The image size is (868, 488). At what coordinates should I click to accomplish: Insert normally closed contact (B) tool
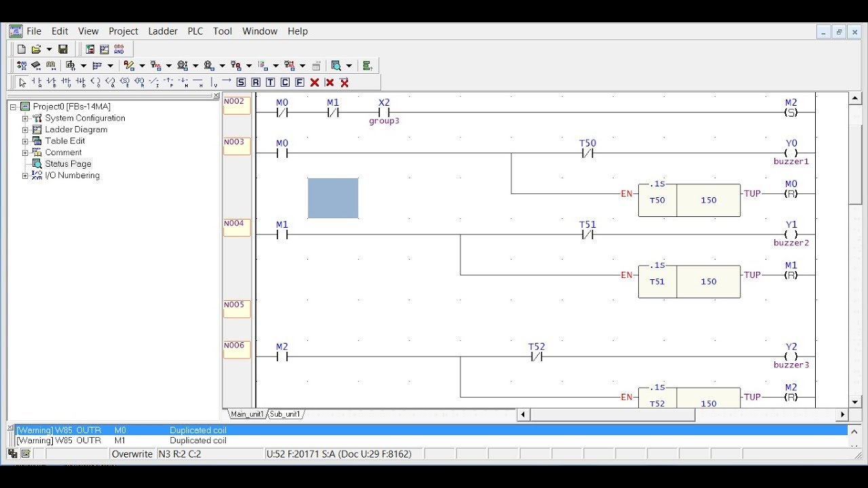pyautogui.click(x=52, y=83)
